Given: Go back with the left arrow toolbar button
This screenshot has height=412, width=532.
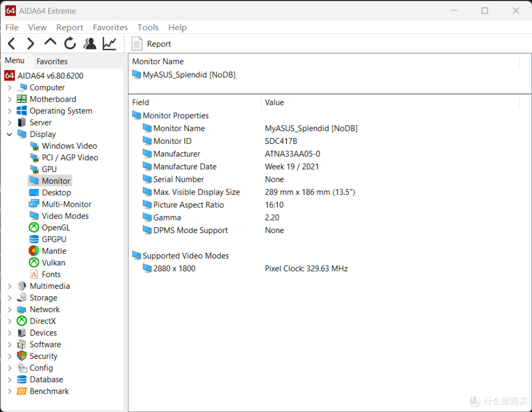Looking at the screenshot, I should (x=11, y=43).
